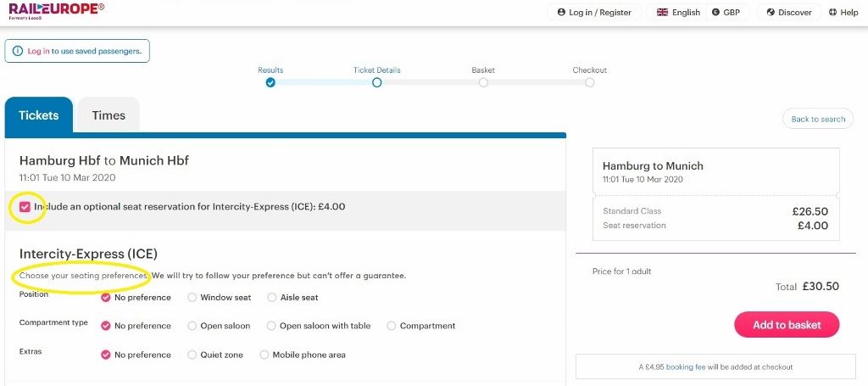Click the user icon beside Log in / Register

pos(561,12)
